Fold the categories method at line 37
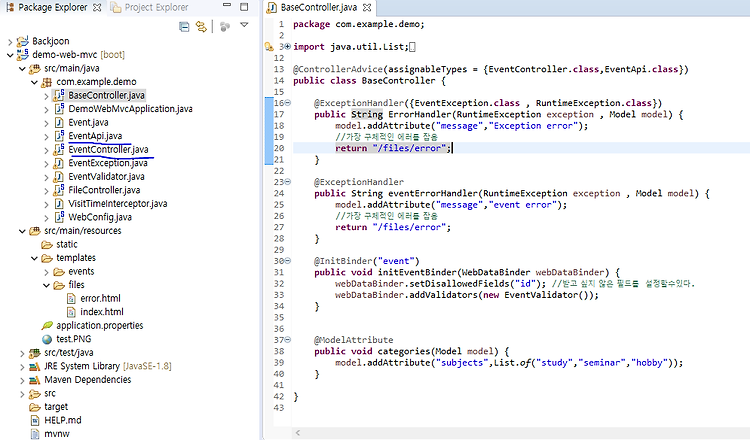750x440 pixels. click(x=288, y=340)
